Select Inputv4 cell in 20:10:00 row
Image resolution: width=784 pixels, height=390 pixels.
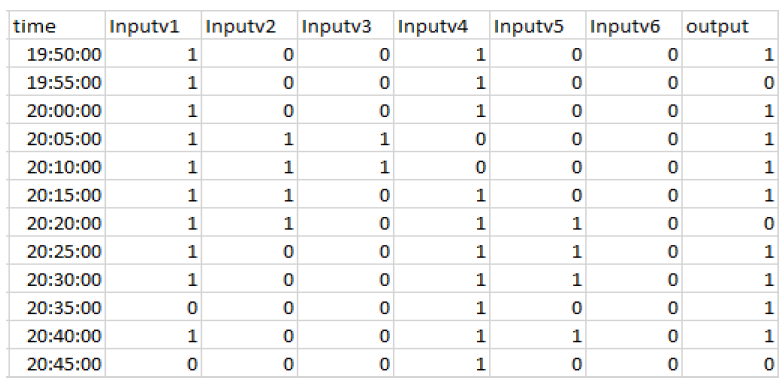(441, 166)
